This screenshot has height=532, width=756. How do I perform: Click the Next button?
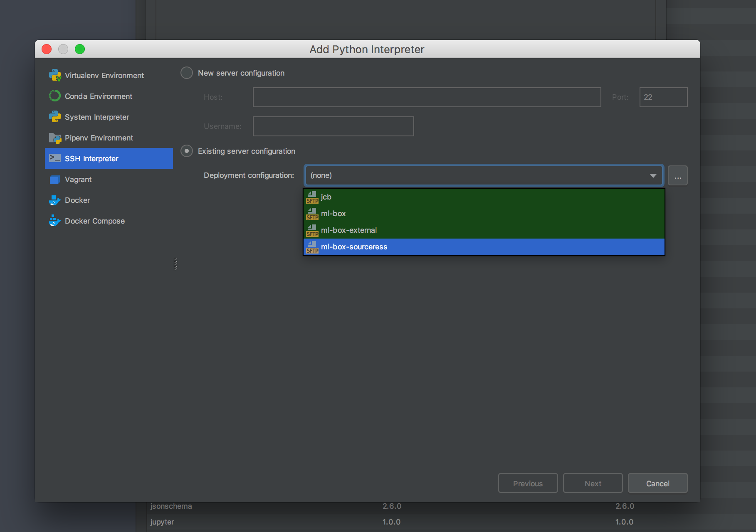593,483
